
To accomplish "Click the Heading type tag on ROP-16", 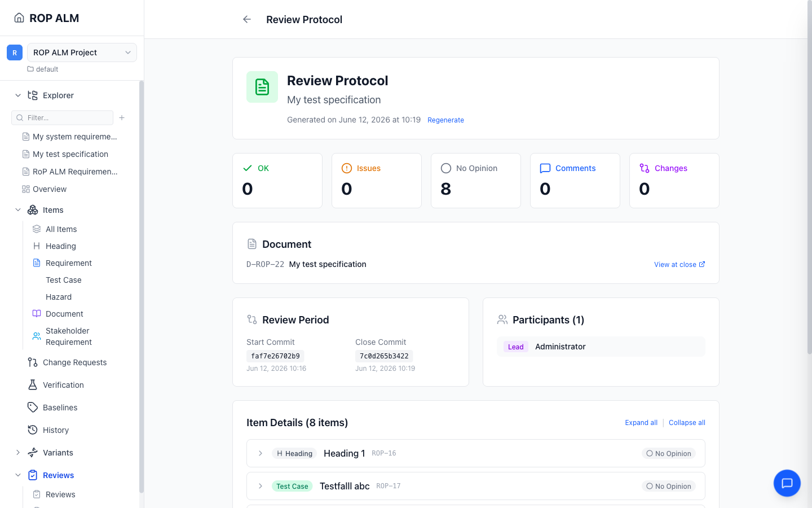I will tap(294, 453).
